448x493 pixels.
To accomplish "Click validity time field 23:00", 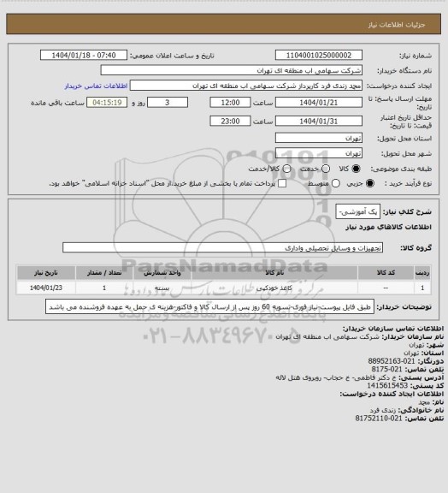I will pyautogui.click(x=230, y=121).
